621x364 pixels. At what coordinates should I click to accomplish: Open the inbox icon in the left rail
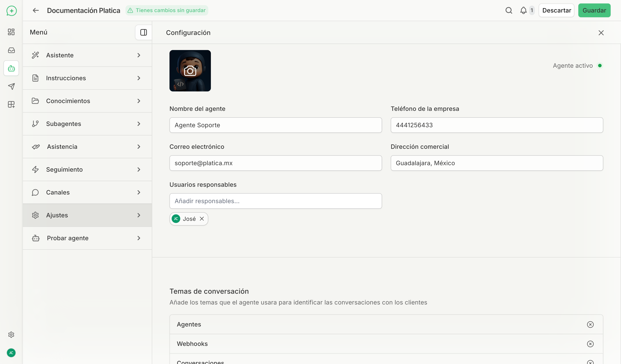pos(11,50)
